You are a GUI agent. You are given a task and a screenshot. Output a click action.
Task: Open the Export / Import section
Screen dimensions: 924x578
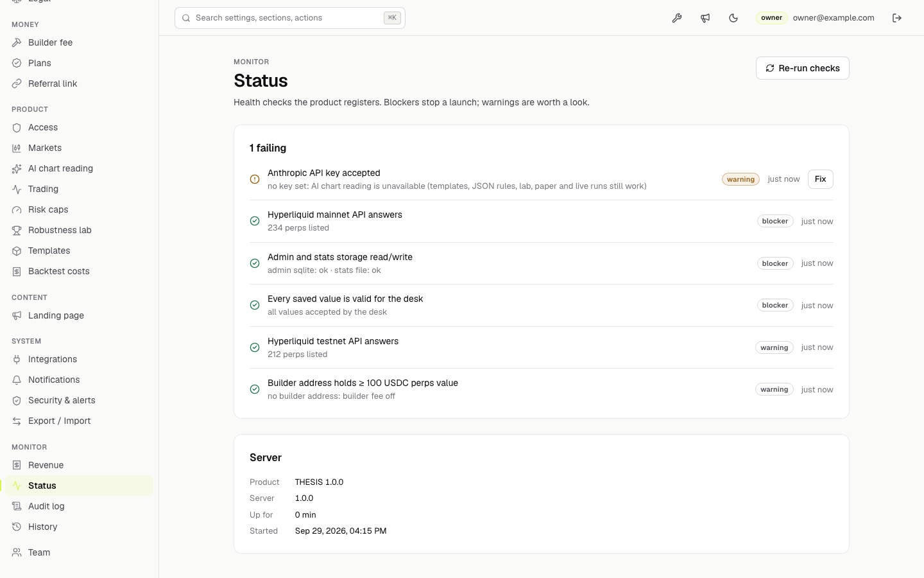tap(79, 421)
